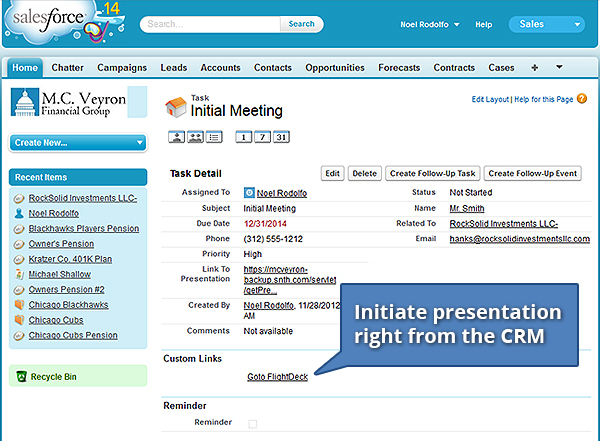Image resolution: width=600 pixels, height=441 pixels.
Task: Click Create Follow-Up Task button
Action: pos(433,173)
